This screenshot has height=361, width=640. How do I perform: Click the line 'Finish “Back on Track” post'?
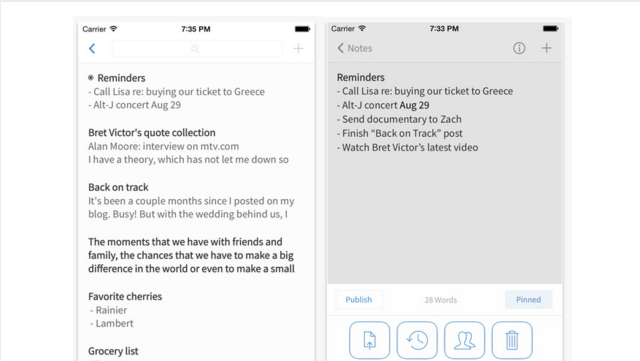(x=400, y=134)
